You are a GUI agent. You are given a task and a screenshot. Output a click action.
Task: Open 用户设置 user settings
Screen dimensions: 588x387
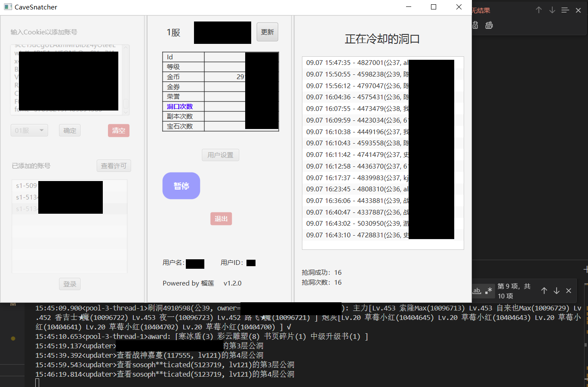221,155
